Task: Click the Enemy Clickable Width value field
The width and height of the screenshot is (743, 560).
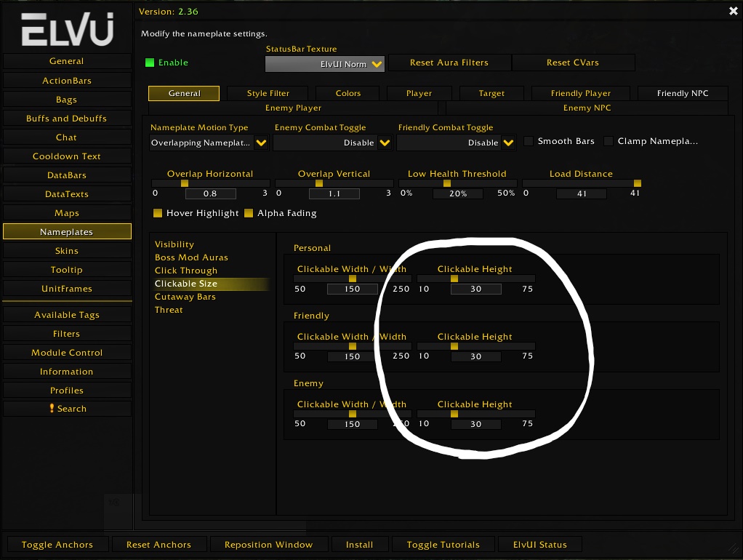Action: (x=352, y=425)
